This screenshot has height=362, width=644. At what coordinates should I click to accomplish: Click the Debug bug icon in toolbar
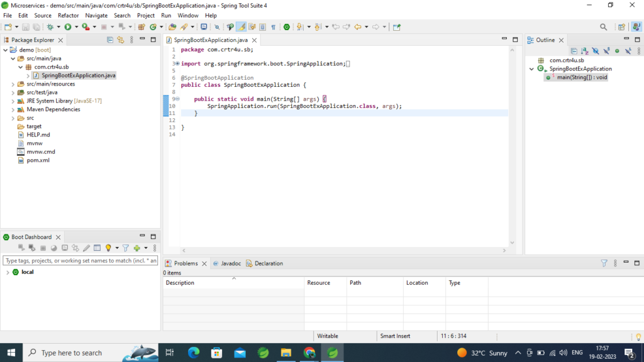(x=50, y=27)
